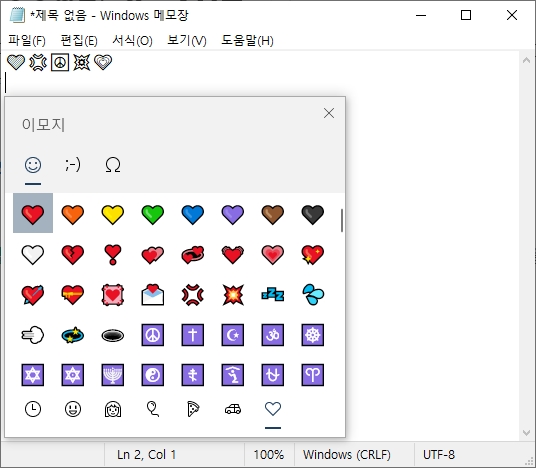Pick the beating heart emoji

click(233, 254)
